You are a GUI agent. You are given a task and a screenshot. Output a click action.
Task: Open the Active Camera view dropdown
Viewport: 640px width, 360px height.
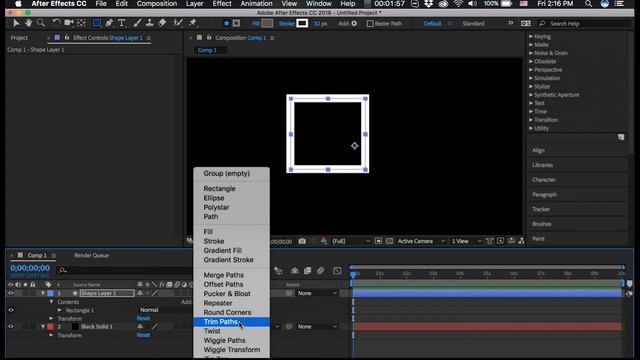pos(421,241)
